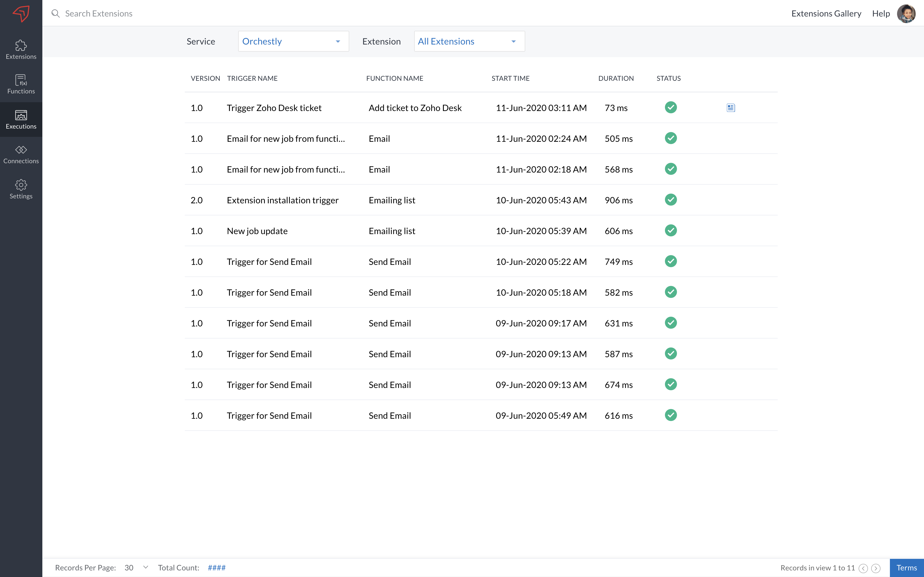Go to the Functions sidebar section

21,84
